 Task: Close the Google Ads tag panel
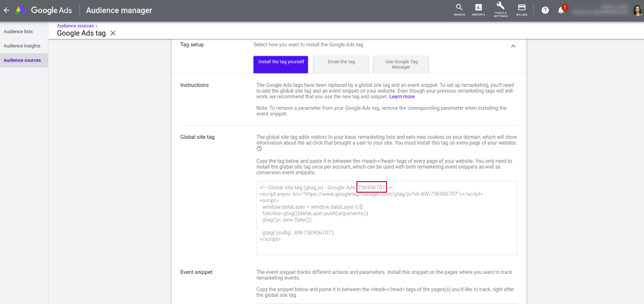(113, 33)
